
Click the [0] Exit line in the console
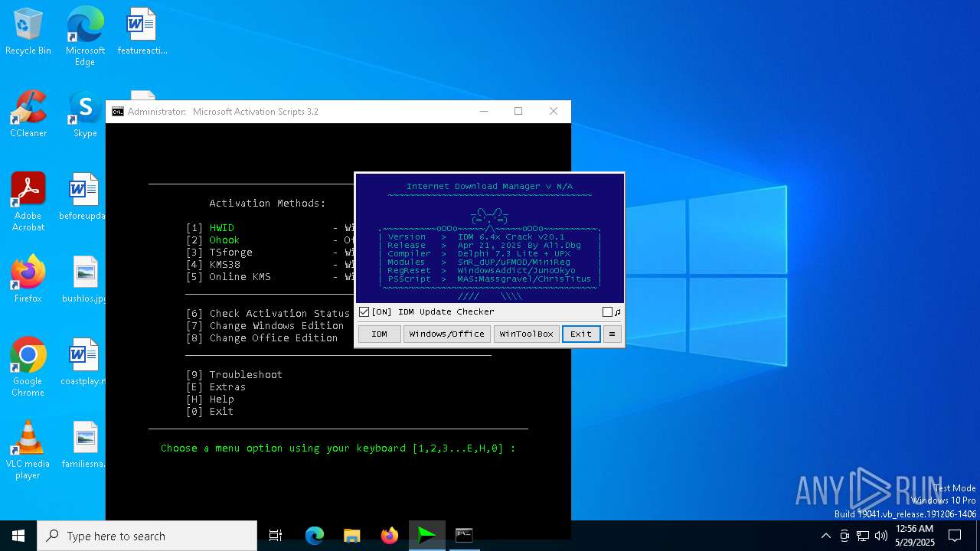coord(210,412)
